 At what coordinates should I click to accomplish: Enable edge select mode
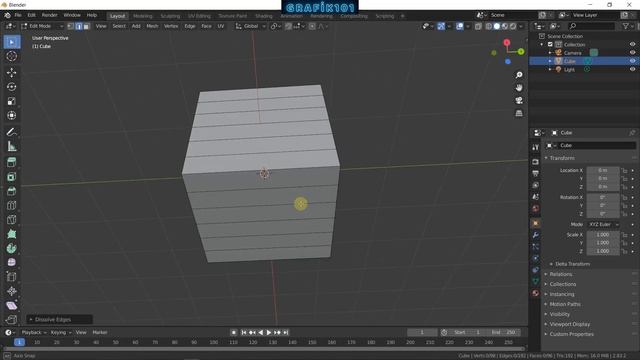(x=79, y=26)
